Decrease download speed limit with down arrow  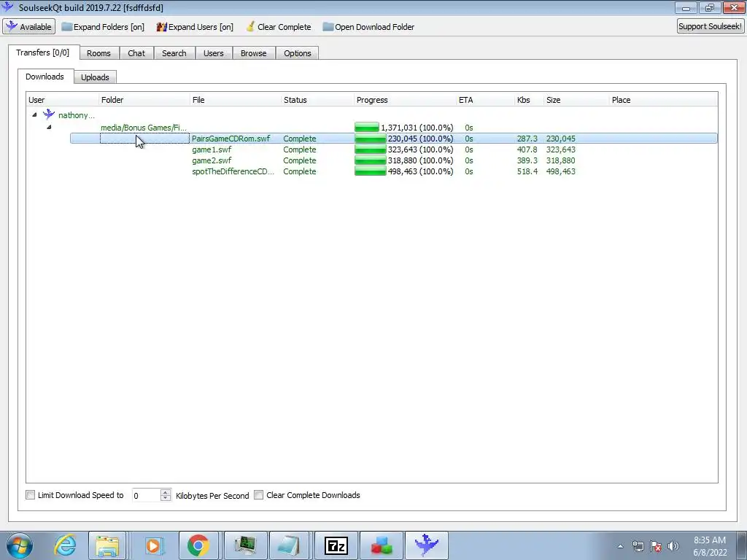click(x=166, y=498)
